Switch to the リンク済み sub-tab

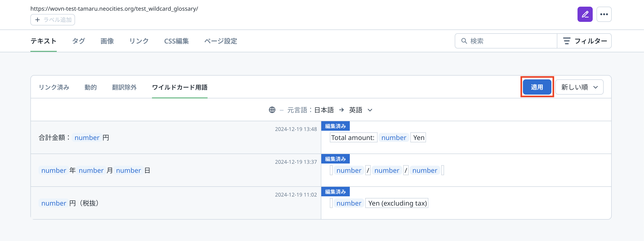click(54, 87)
